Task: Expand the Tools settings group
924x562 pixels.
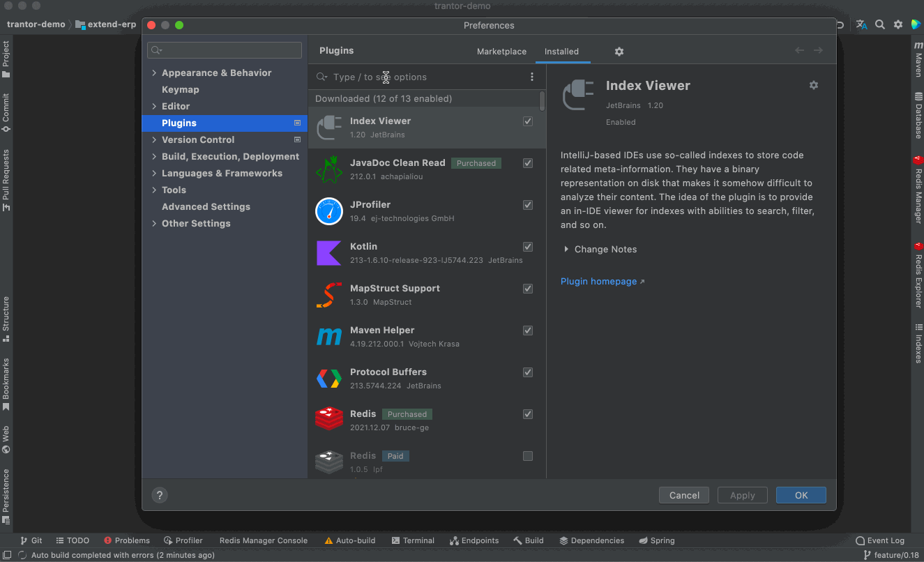Action: tap(154, 190)
